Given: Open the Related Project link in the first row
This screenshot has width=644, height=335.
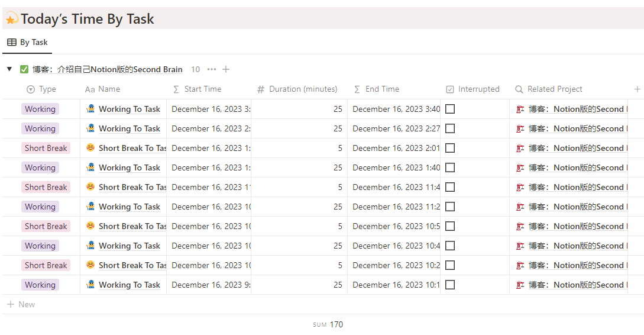Looking at the screenshot, I should [577, 109].
